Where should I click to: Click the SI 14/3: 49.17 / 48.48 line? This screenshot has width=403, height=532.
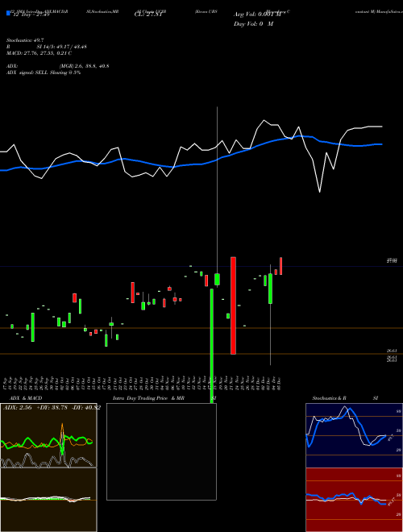point(62,47)
